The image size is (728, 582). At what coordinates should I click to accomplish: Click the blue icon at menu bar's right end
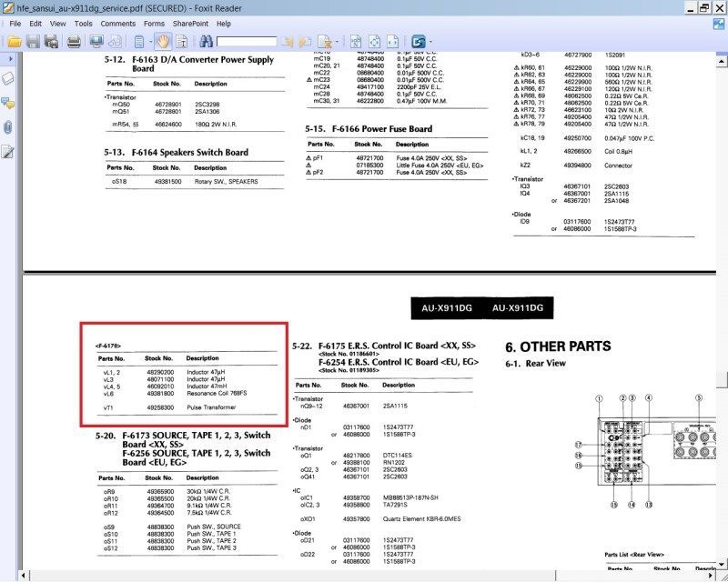click(719, 24)
